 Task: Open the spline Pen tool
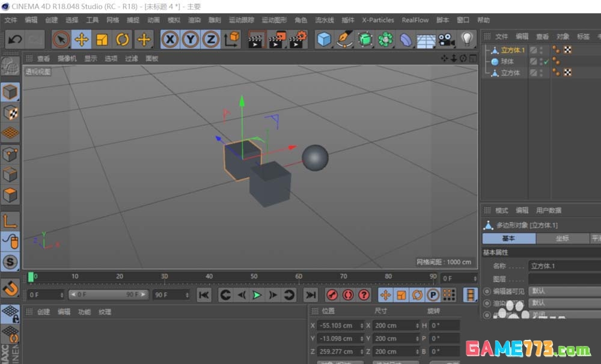pos(345,40)
